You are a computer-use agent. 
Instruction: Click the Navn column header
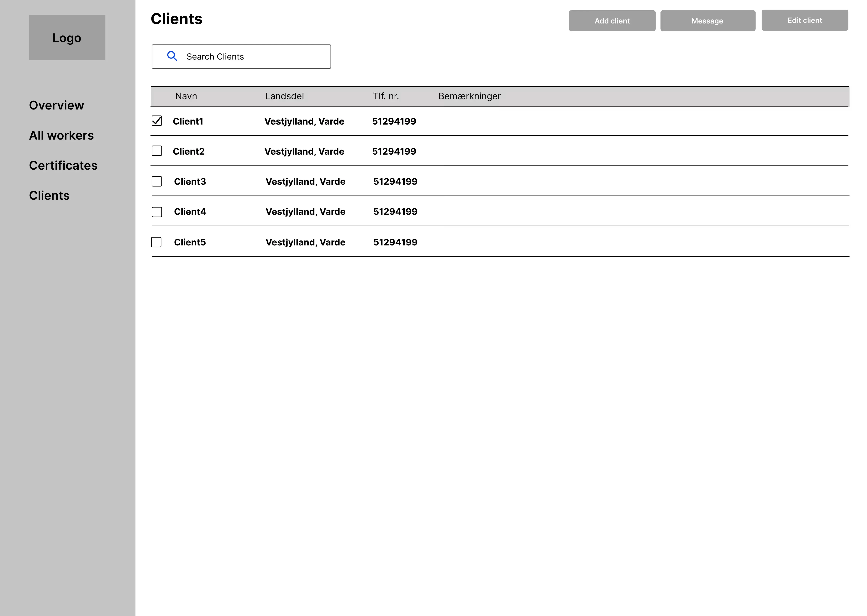pos(186,96)
